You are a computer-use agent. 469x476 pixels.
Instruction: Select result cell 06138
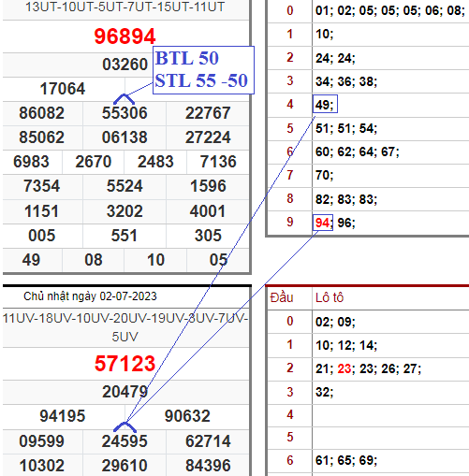(125, 137)
